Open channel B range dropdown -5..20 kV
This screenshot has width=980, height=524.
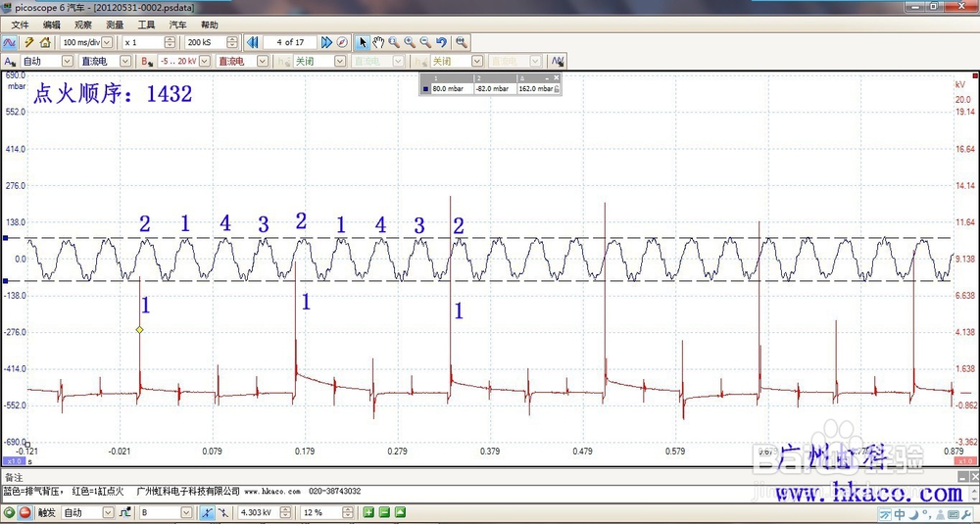pyautogui.click(x=184, y=61)
